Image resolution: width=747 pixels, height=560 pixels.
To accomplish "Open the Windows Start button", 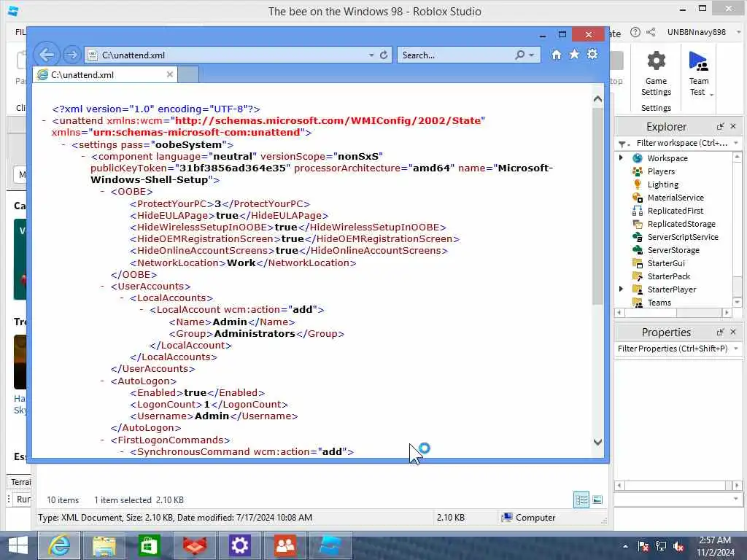I will [18, 545].
